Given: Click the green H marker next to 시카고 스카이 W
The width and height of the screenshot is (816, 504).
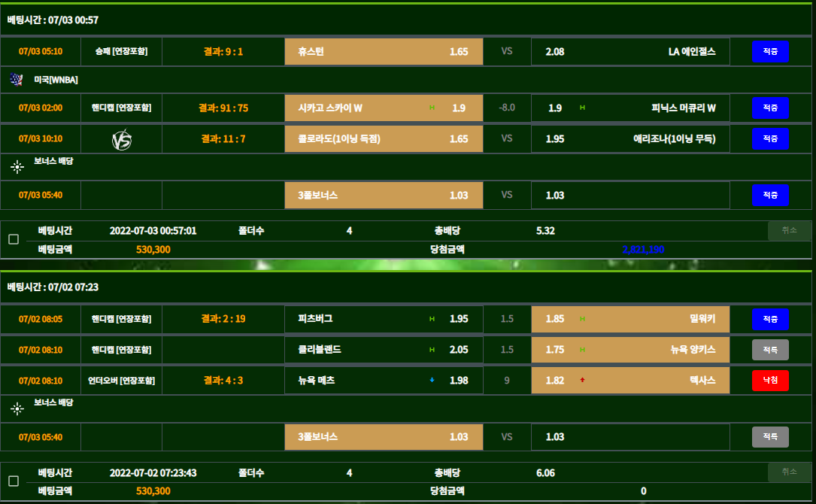Looking at the screenshot, I should tap(432, 108).
